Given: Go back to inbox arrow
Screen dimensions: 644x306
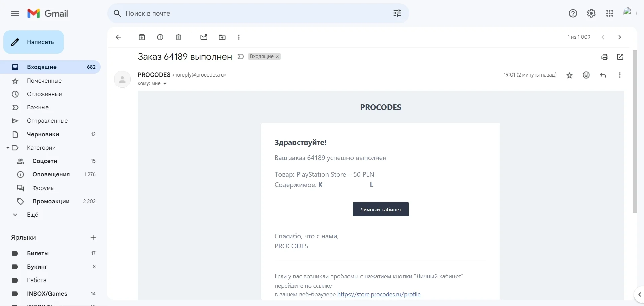Looking at the screenshot, I should point(118,37).
